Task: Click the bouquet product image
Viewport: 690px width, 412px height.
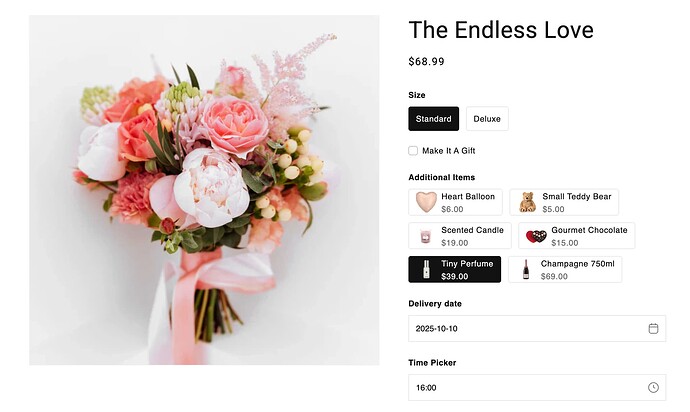Action: [x=204, y=190]
